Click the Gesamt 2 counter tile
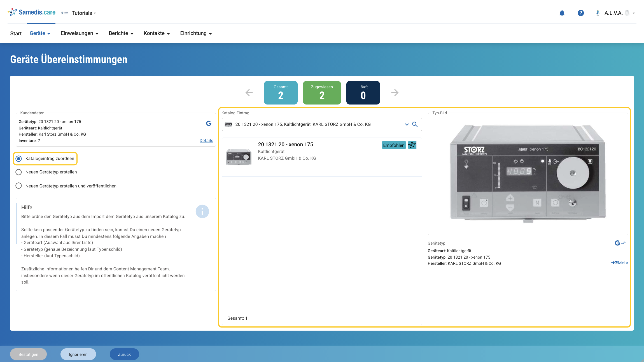644x362 pixels. [281, 93]
